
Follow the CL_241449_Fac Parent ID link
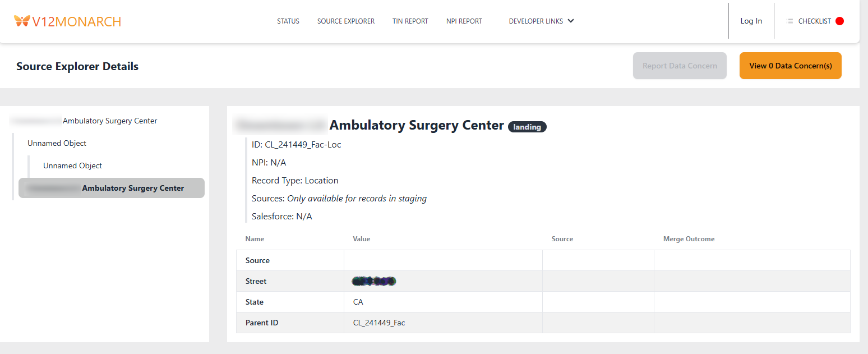378,323
